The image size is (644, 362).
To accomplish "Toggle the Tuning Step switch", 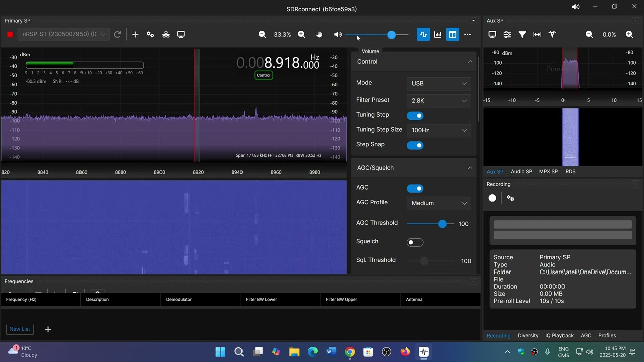I will pos(415,116).
